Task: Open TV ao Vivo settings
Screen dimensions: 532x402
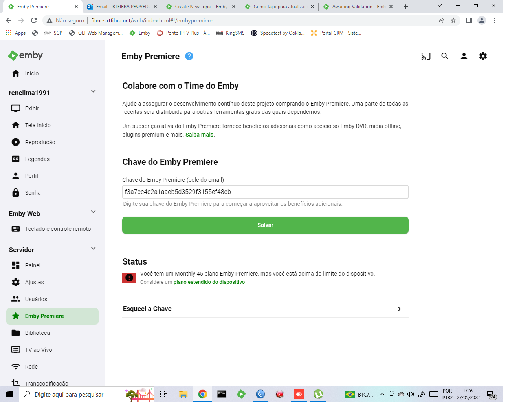Action: click(x=52, y=350)
